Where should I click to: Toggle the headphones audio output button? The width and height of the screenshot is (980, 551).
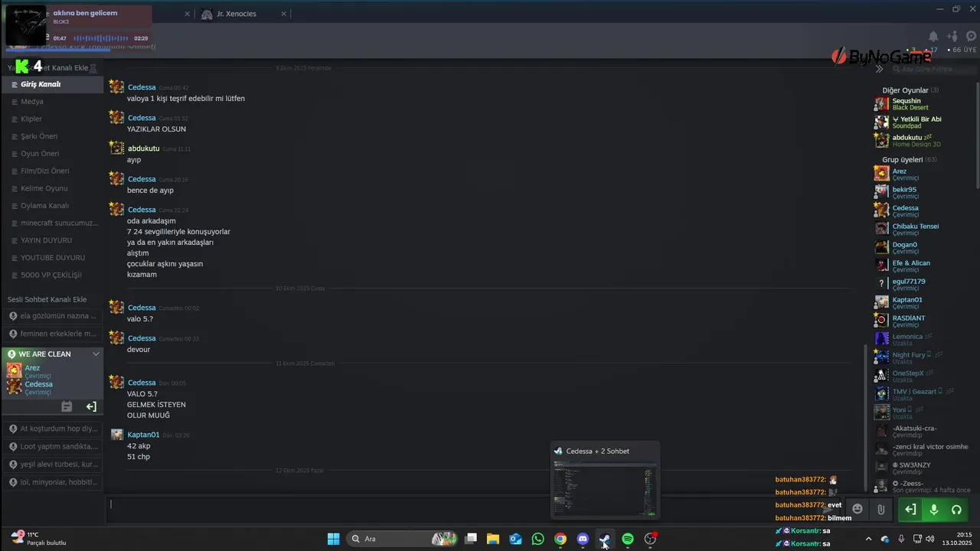[x=956, y=509]
